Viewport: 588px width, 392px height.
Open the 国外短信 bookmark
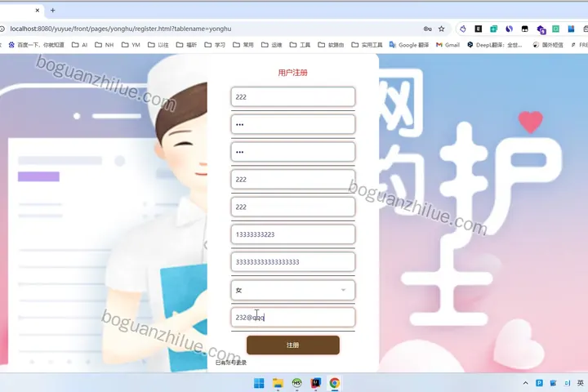tap(548, 45)
